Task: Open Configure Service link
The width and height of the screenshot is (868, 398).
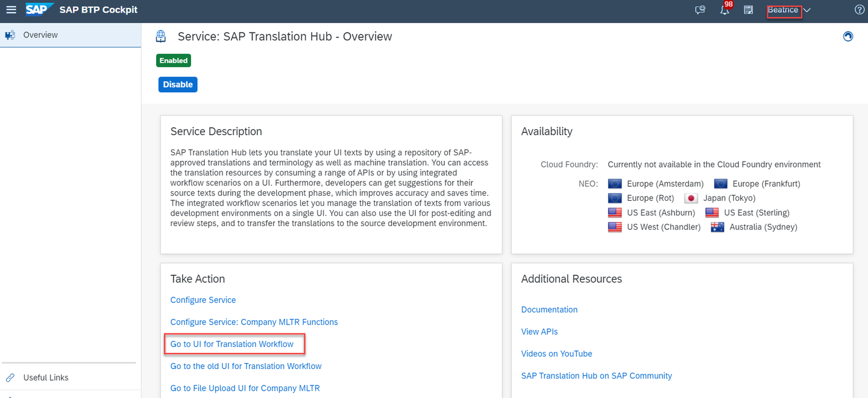Action: 203,300
